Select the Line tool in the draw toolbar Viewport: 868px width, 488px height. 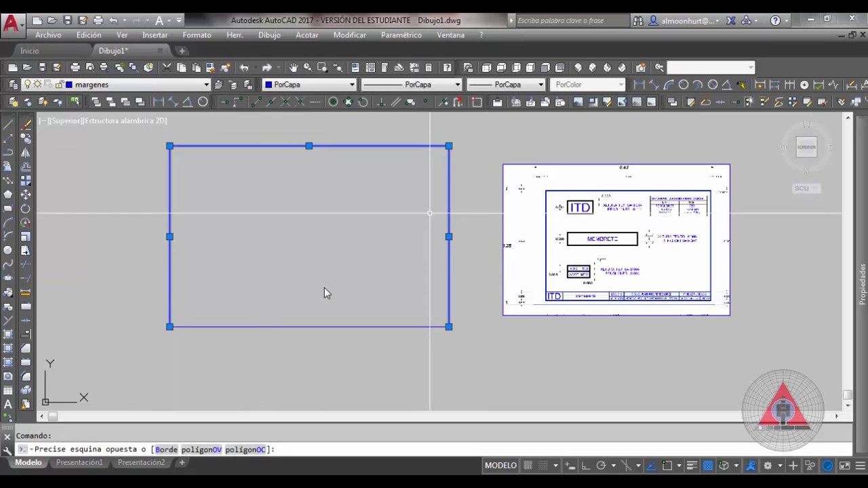click(8, 125)
